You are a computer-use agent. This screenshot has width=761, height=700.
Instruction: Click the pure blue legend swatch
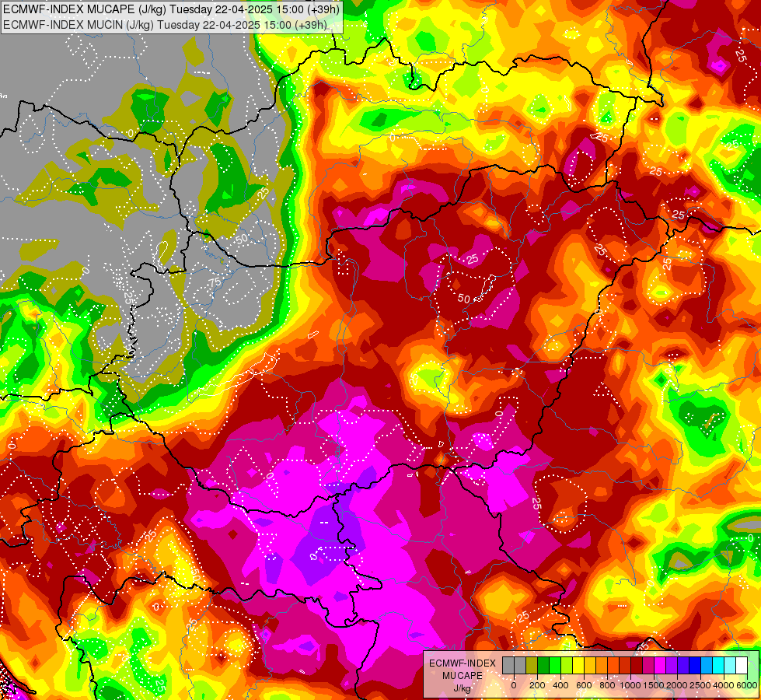(696, 665)
